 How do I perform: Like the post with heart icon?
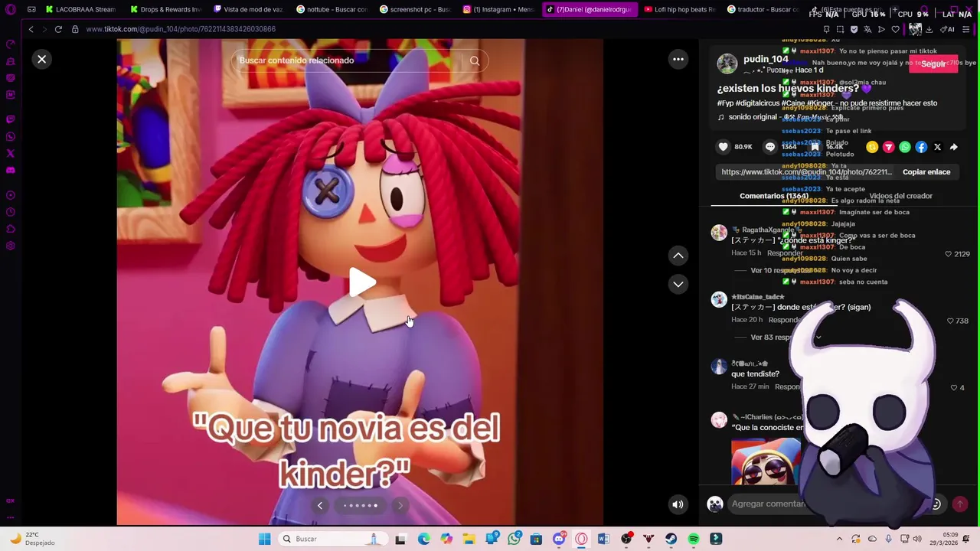pos(723,147)
